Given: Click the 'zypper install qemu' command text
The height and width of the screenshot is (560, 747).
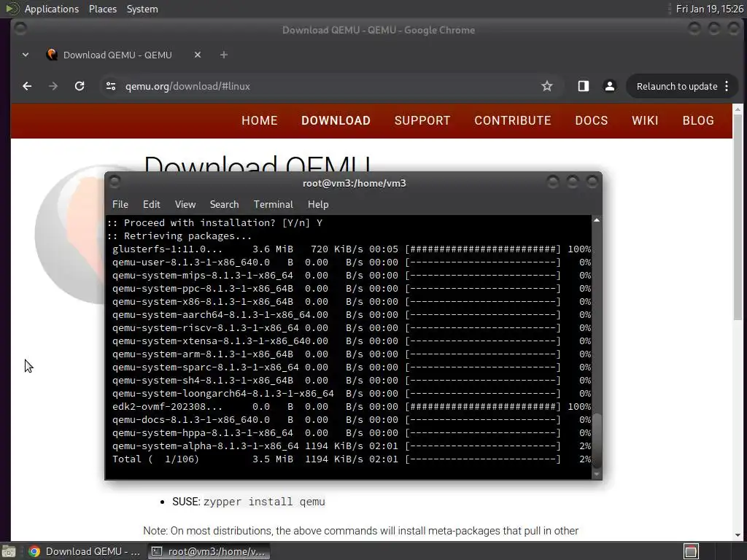Looking at the screenshot, I should click(264, 502).
